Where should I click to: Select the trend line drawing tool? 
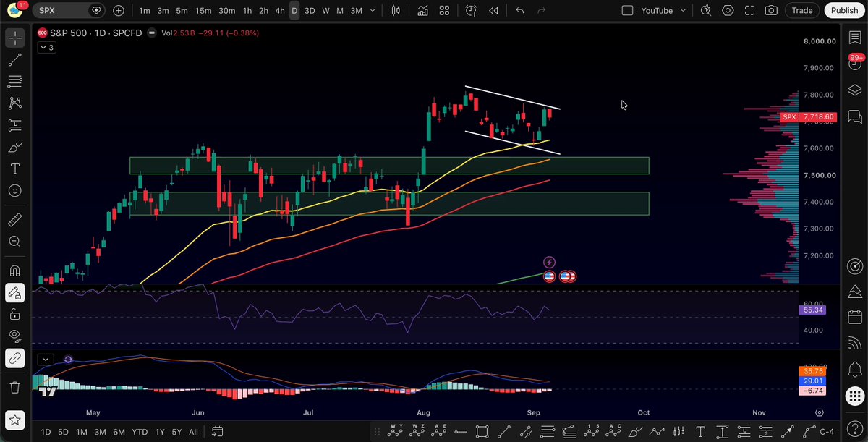pyautogui.click(x=15, y=60)
